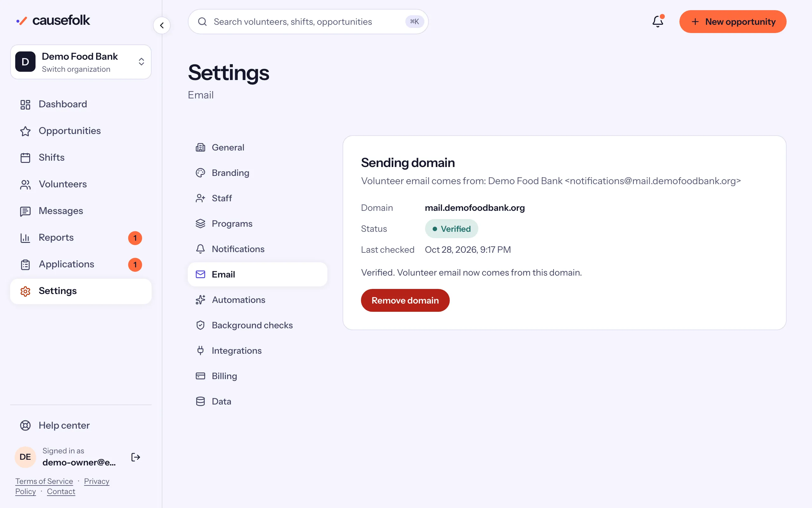Click the Data database icon

(x=200, y=402)
